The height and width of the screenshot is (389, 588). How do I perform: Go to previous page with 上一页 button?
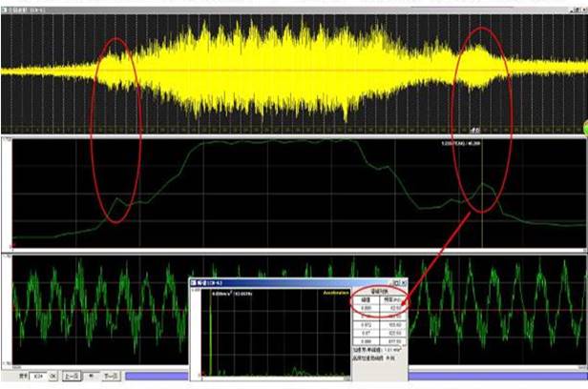(x=73, y=377)
